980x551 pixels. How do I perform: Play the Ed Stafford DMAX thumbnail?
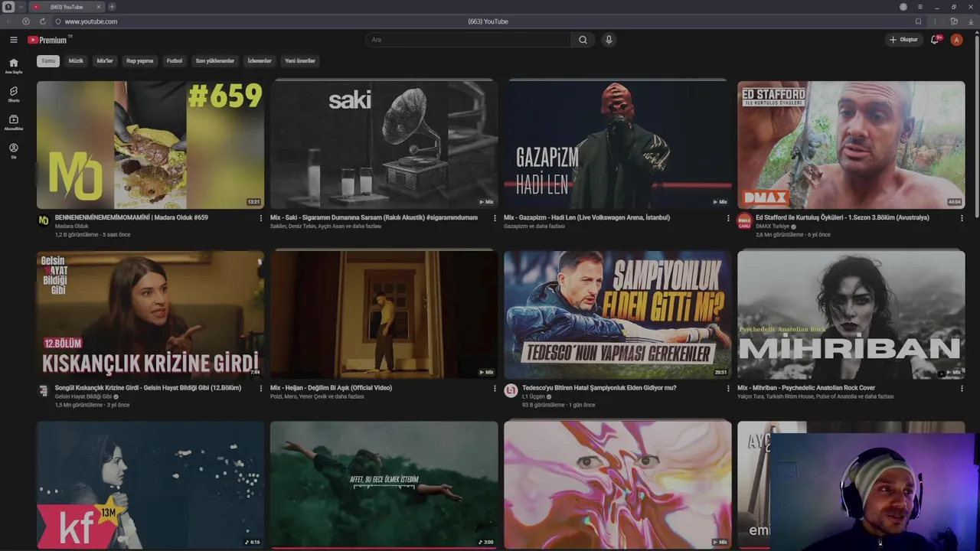(851, 145)
